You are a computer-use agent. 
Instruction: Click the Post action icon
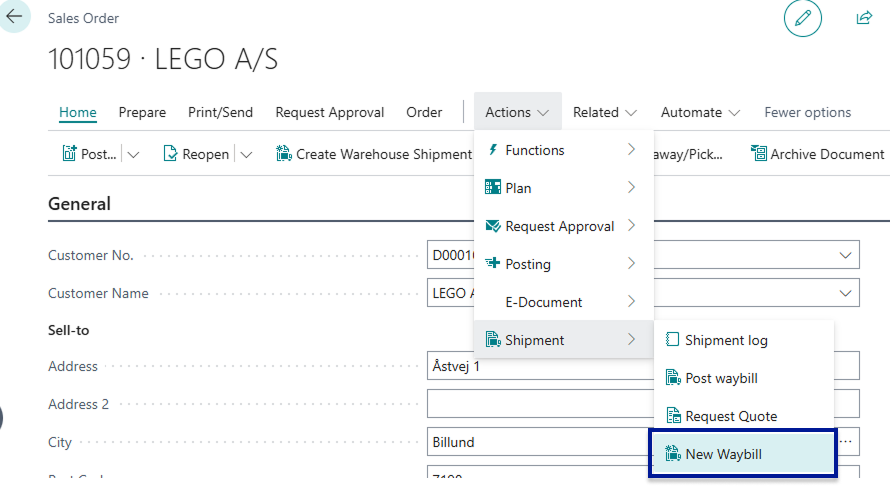pyautogui.click(x=70, y=154)
